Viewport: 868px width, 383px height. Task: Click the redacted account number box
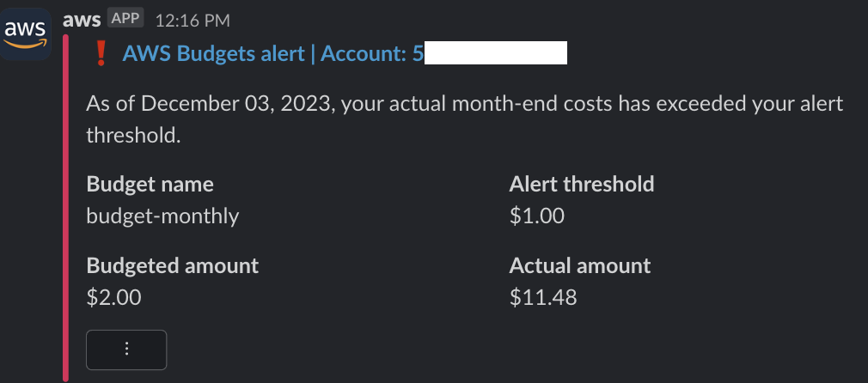click(x=495, y=52)
